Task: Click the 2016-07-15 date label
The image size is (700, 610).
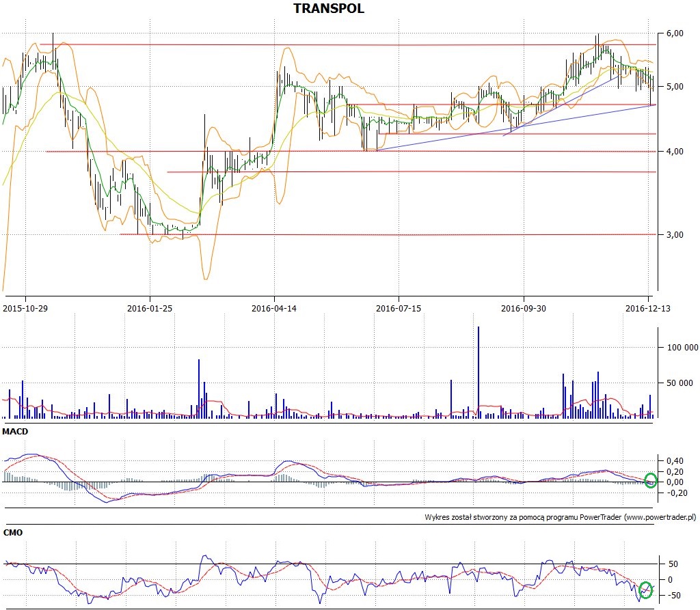Action: [x=399, y=308]
